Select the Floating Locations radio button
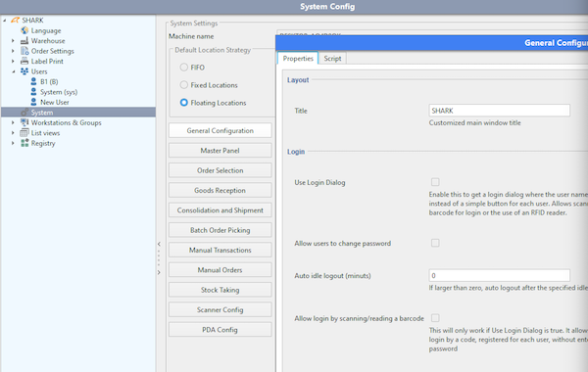 pyautogui.click(x=184, y=102)
